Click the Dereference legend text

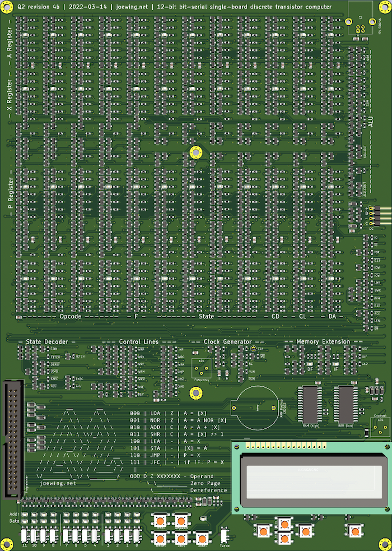tap(208, 490)
